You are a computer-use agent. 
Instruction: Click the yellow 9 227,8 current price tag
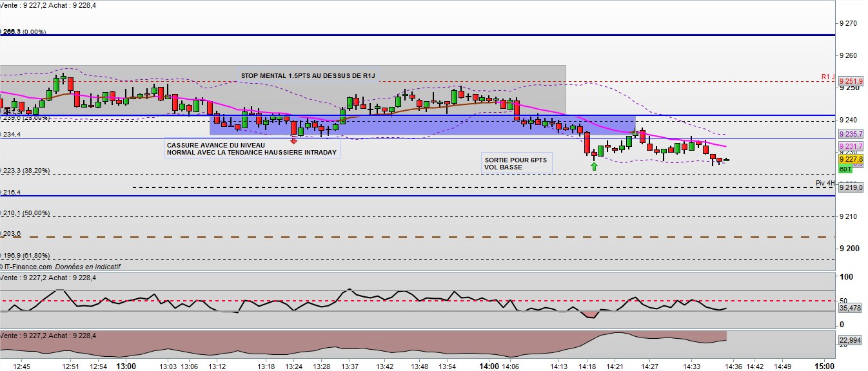click(851, 160)
